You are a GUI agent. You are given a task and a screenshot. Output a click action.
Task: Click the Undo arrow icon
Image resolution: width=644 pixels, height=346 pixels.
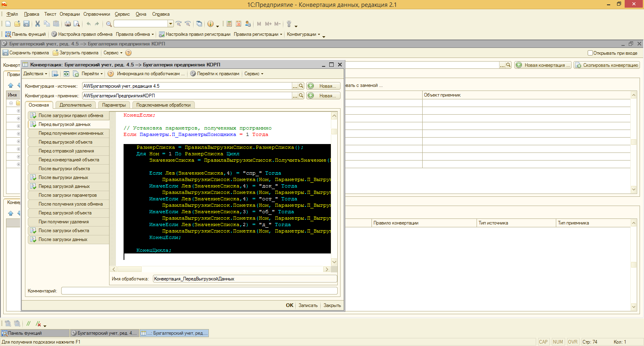tap(88, 24)
